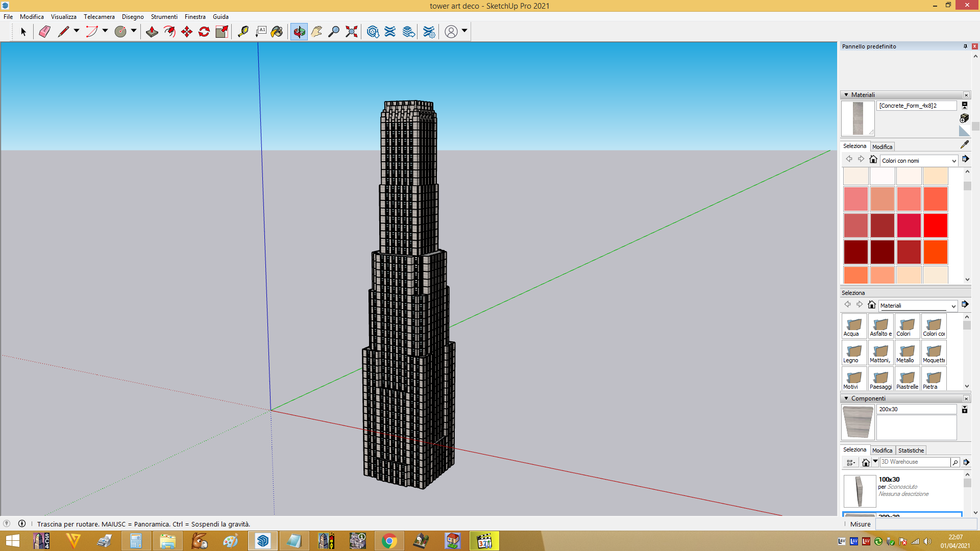
Task: Click the 3D Warehouse search field
Action: point(915,462)
